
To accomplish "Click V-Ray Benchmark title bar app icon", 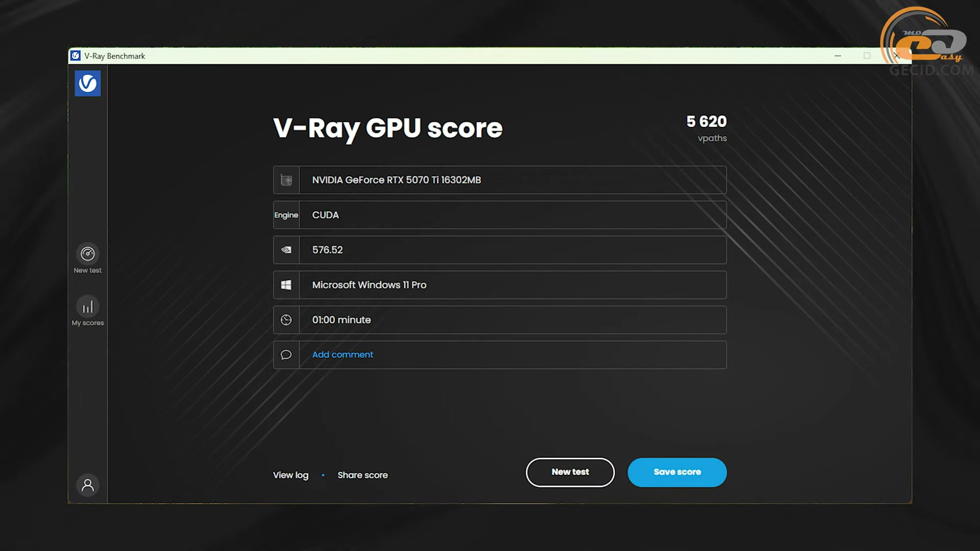I will coord(76,56).
